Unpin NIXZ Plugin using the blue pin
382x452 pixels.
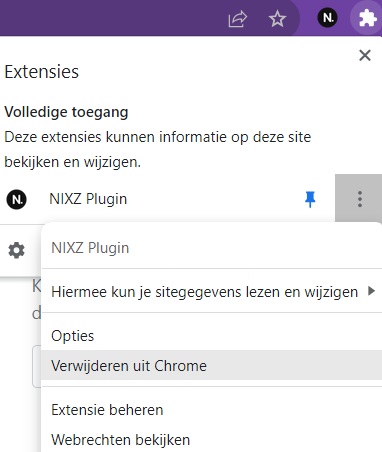point(310,199)
